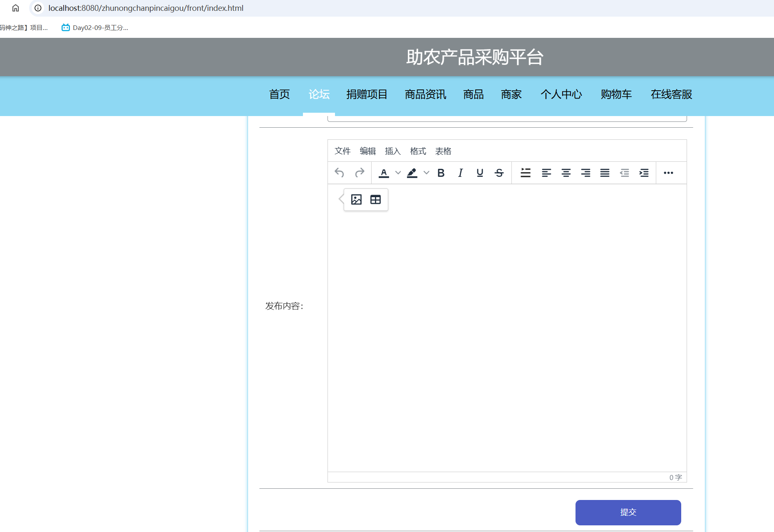Screen dimensions: 774x532
Task: Justify text alignment
Action: click(605, 173)
